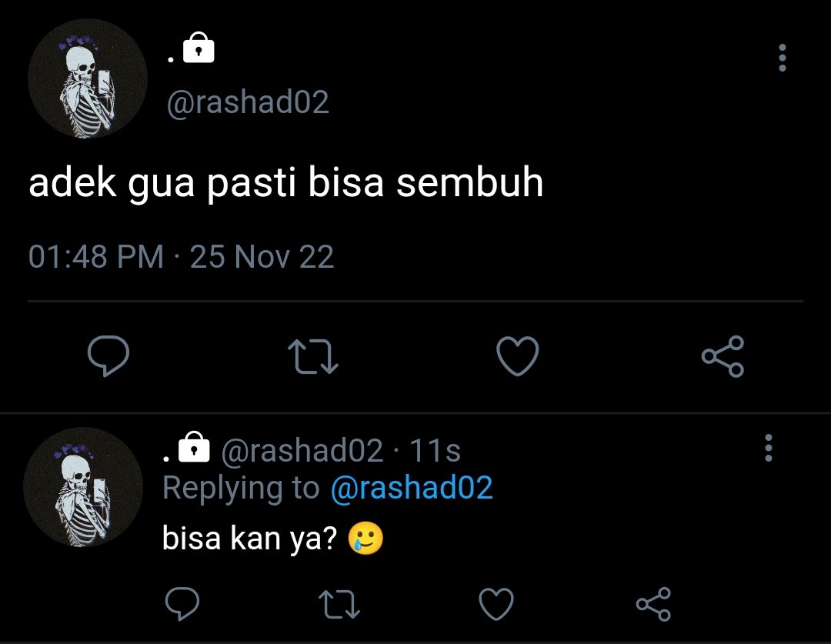The width and height of the screenshot is (831, 644).
Task: Retweet the 'bisa kan ya?' reply
Action: click(339, 604)
